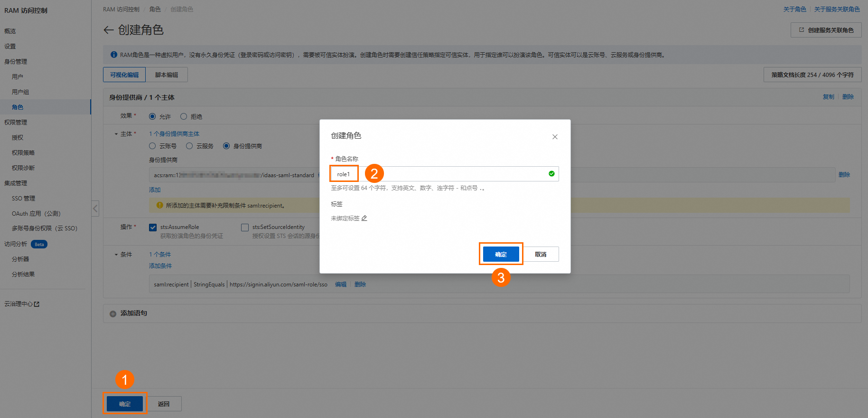Open 授权 in the sidebar
This screenshot has width=868, height=418.
click(18, 137)
